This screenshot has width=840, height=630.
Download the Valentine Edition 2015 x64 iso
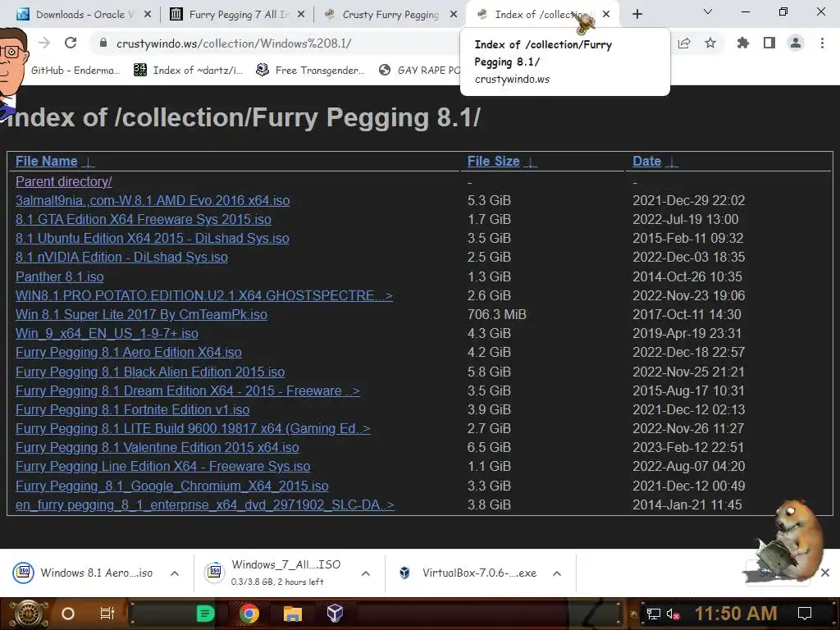click(x=157, y=447)
